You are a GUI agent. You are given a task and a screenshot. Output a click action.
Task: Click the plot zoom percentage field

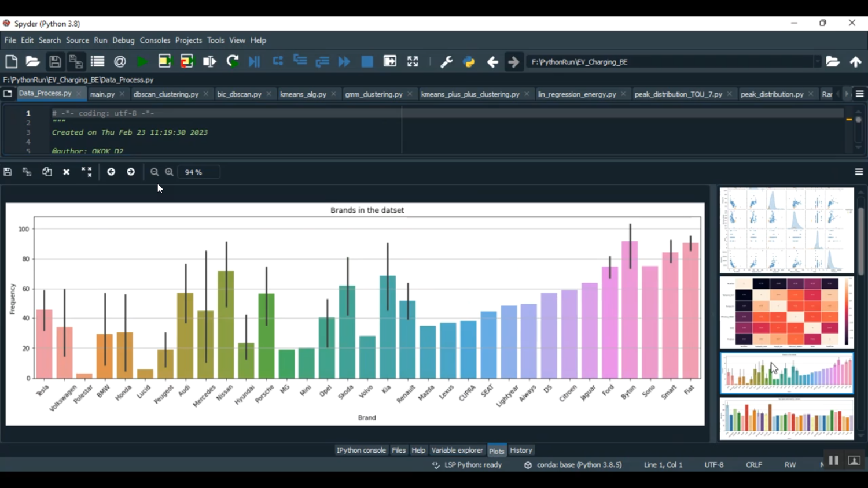198,172
